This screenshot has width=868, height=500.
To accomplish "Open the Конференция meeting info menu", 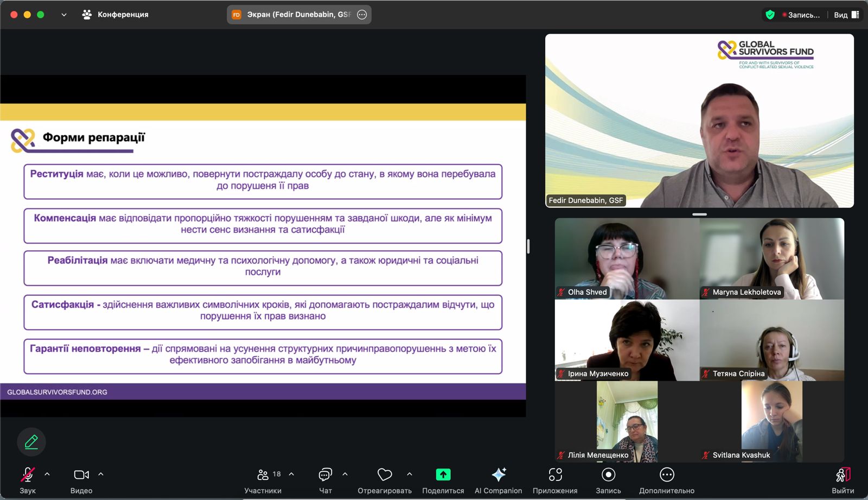I will 115,15.
